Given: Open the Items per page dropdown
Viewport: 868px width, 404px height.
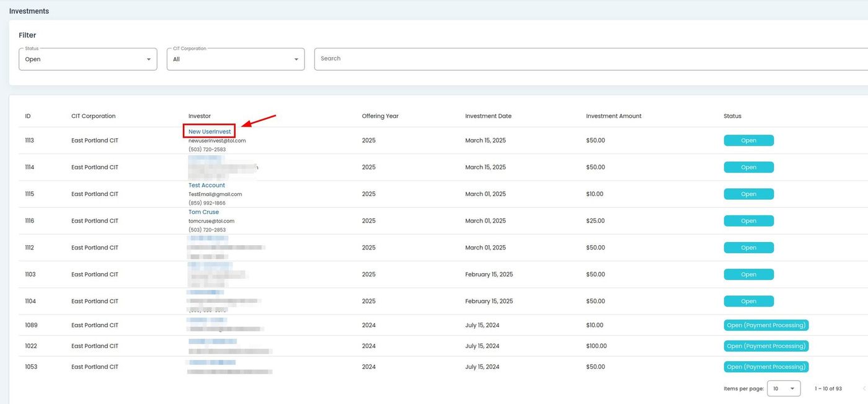Looking at the screenshot, I should click(784, 388).
